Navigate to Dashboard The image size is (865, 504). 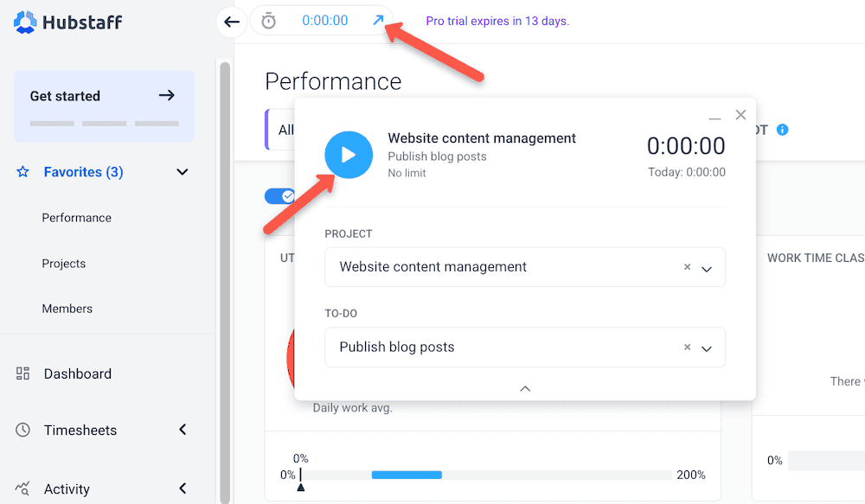[78, 373]
